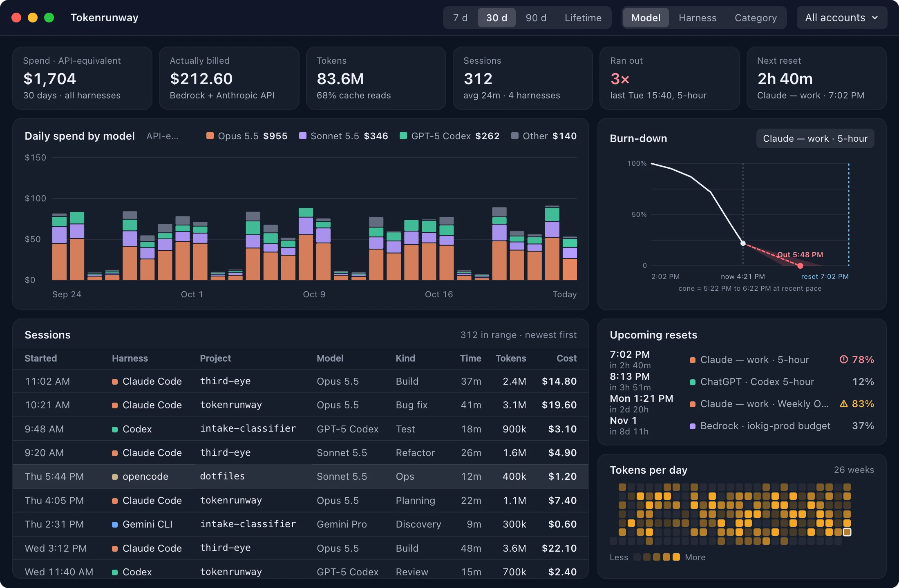Open the Spend API-equivalent card

click(x=83, y=78)
